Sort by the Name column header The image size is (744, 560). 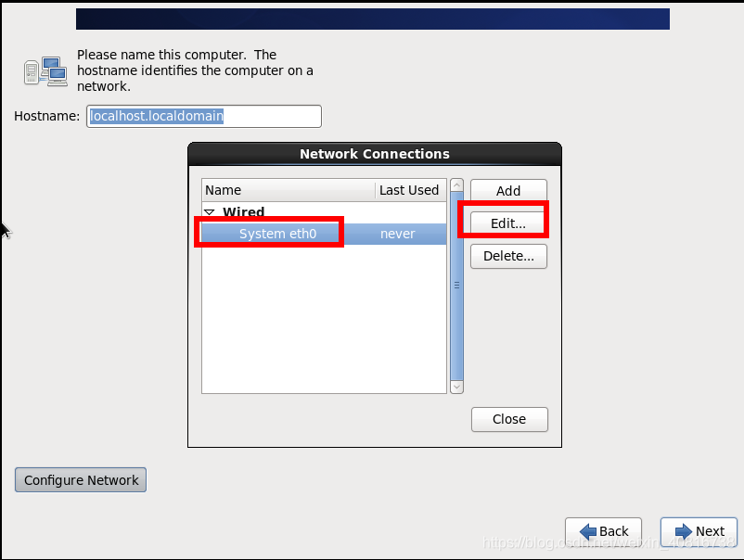(x=289, y=190)
